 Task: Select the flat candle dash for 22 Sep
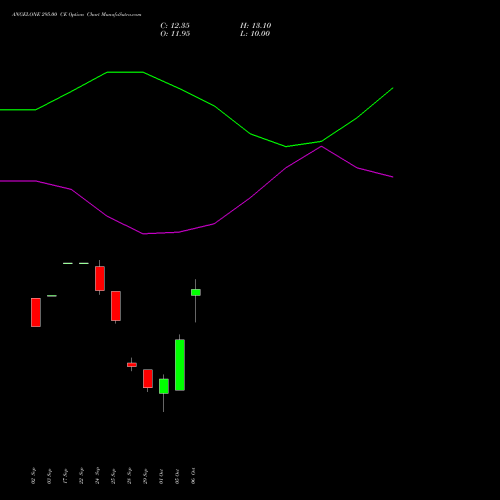point(84,263)
